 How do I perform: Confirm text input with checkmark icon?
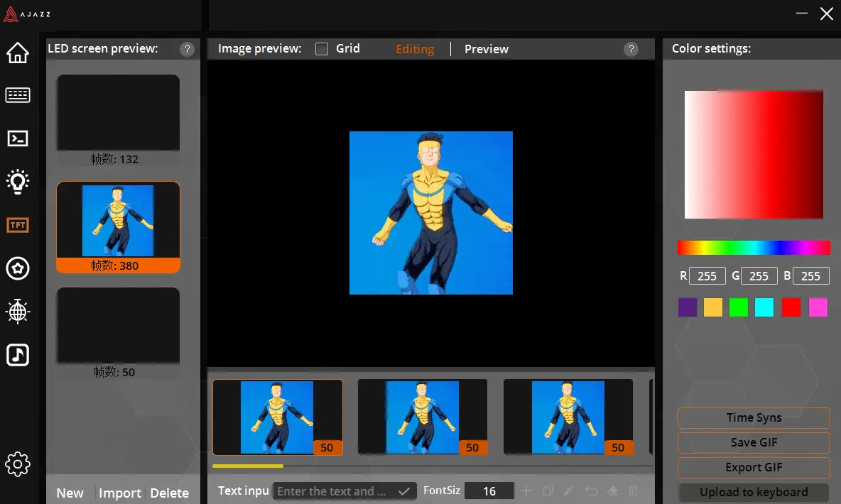[404, 491]
